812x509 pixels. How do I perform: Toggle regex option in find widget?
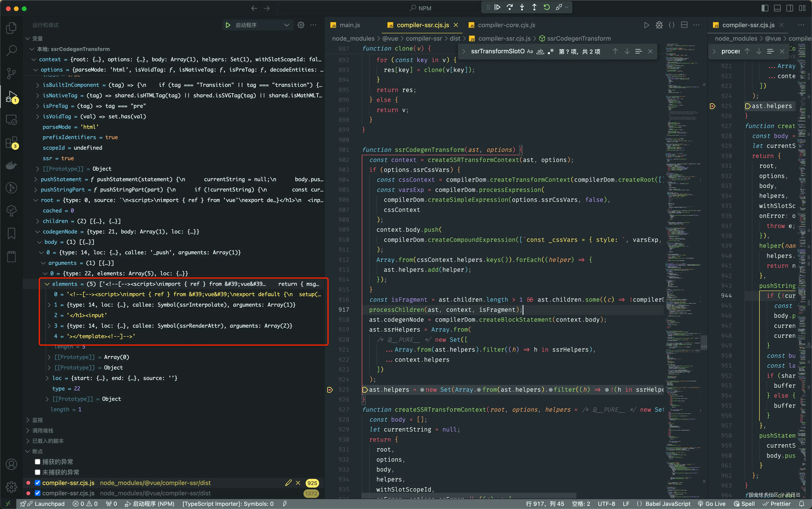tap(551, 52)
